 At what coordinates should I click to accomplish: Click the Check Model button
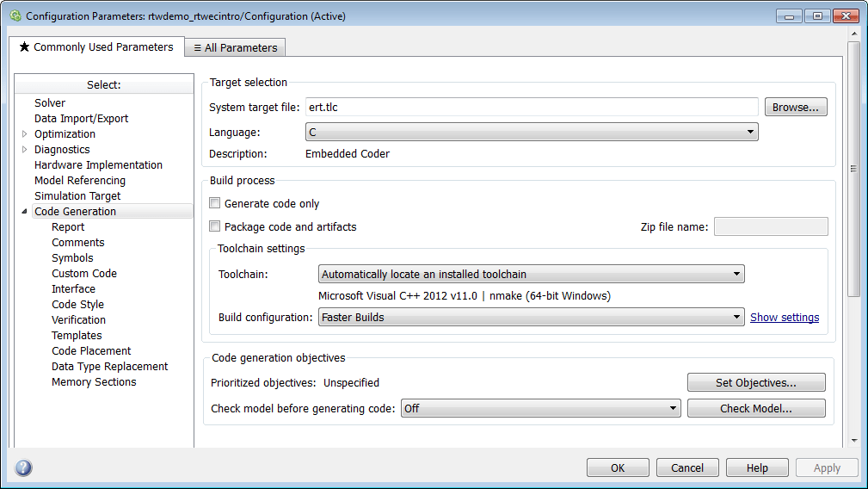click(755, 409)
